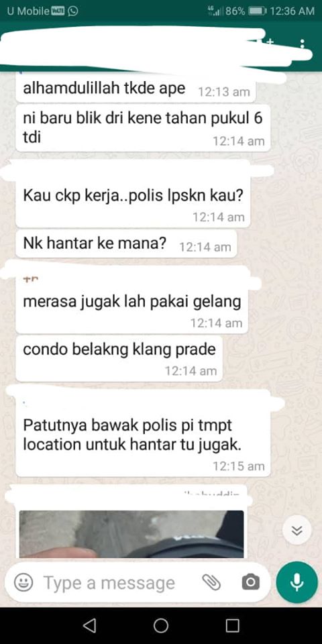Screen dimensions: 322x644
Task: Open the camera icon in message bar
Action: (250, 582)
